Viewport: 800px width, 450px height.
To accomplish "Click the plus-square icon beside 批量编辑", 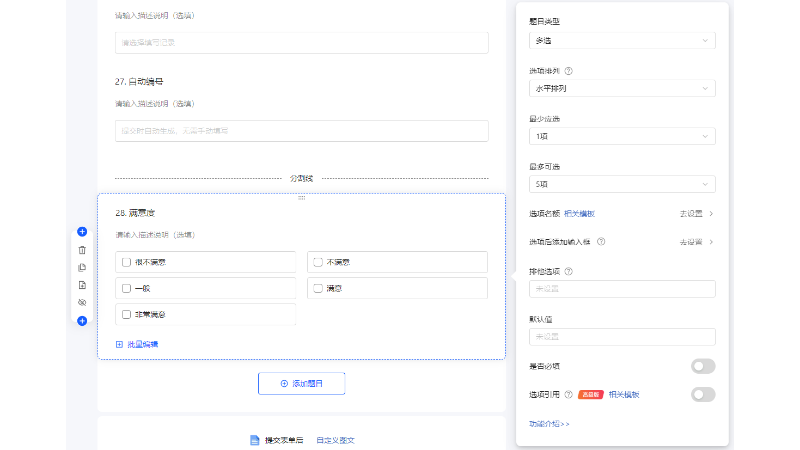I will pos(119,344).
